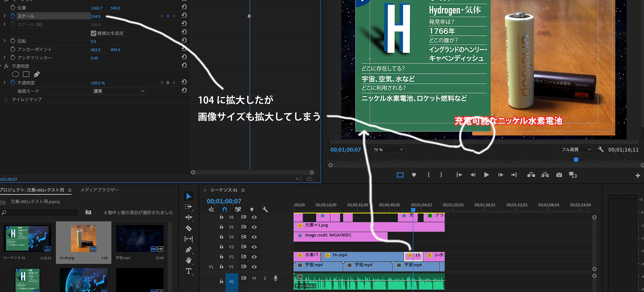The height and width of the screenshot is (292, 644).
Task: Open the button editor plus icon
Action: point(638,176)
